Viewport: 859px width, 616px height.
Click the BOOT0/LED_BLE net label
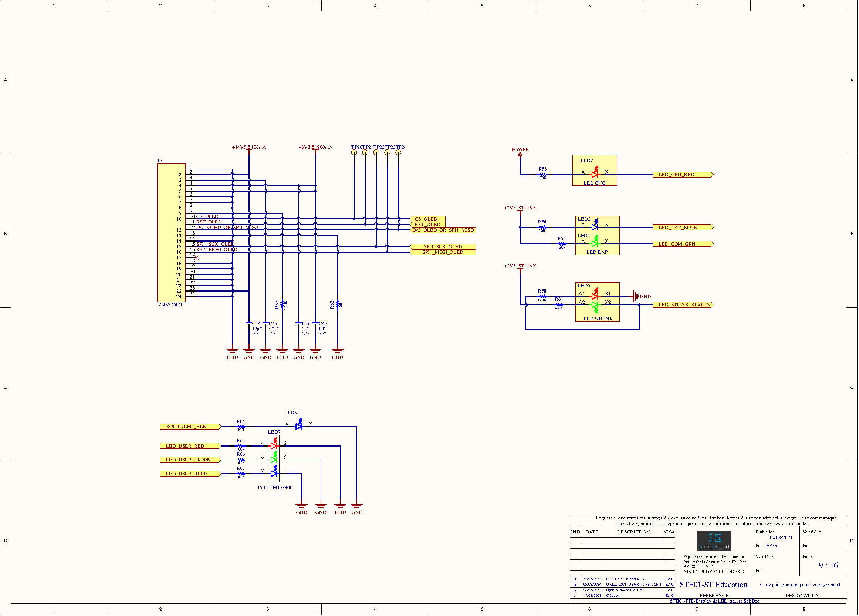click(186, 427)
